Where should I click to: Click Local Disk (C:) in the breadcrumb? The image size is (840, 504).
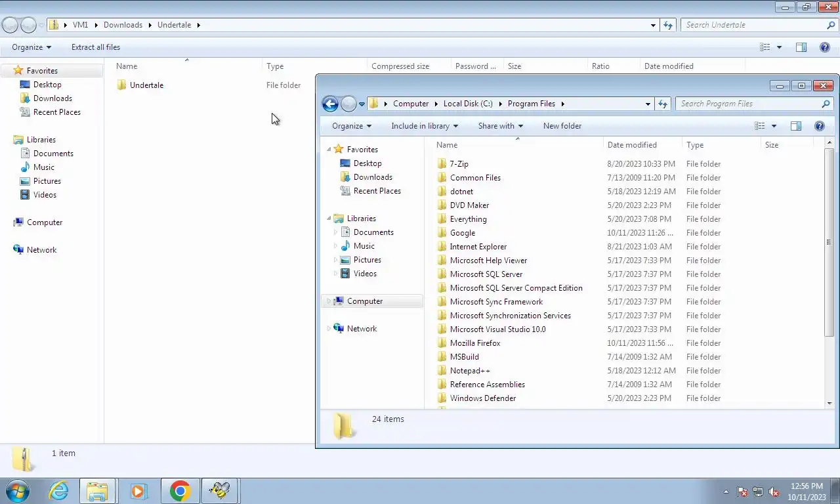tap(468, 104)
